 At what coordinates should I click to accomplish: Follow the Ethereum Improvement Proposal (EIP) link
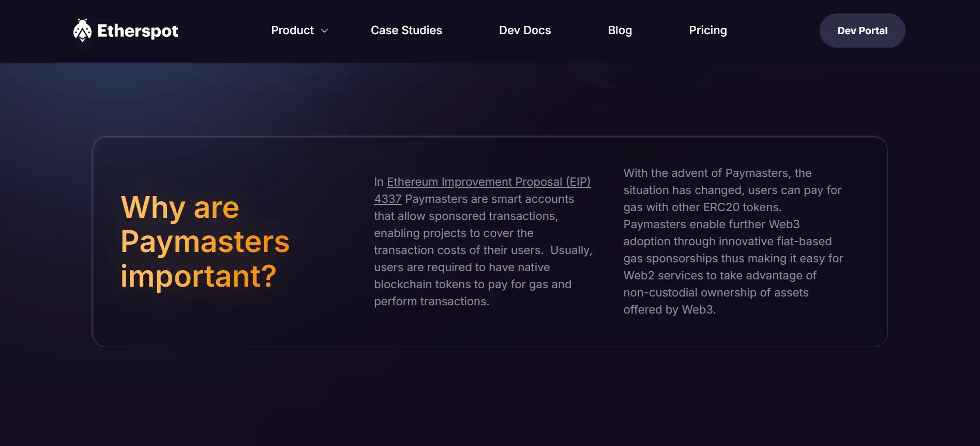coord(488,182)
